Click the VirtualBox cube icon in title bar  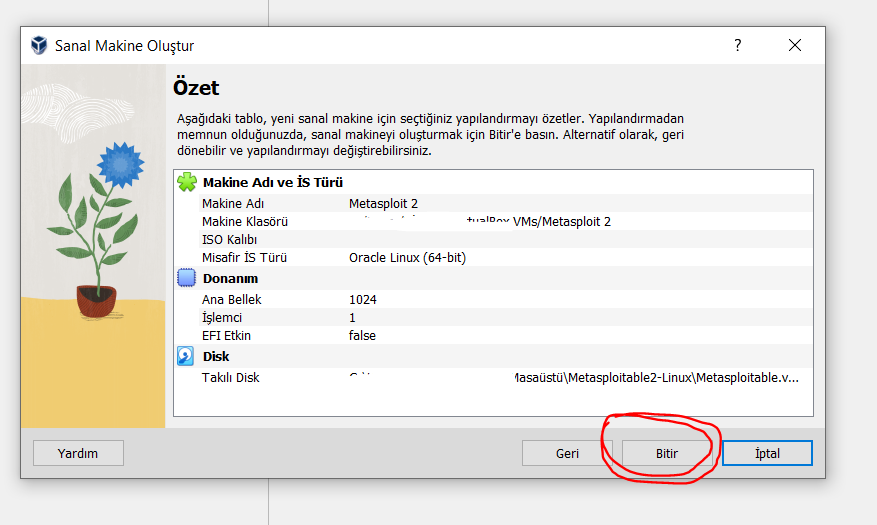coord(39,45)
